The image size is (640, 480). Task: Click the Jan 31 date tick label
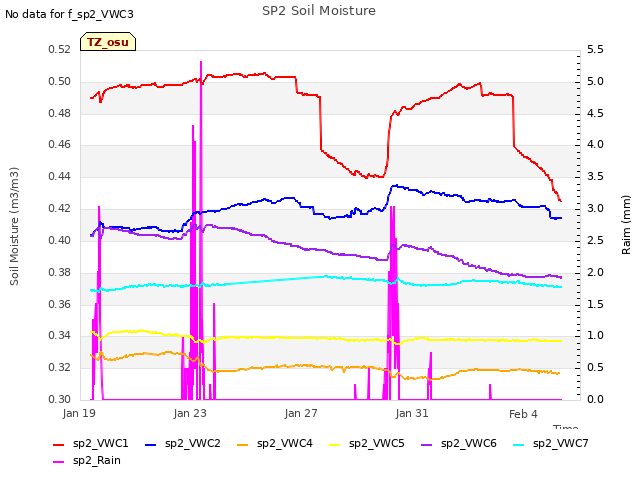point(412,413)
